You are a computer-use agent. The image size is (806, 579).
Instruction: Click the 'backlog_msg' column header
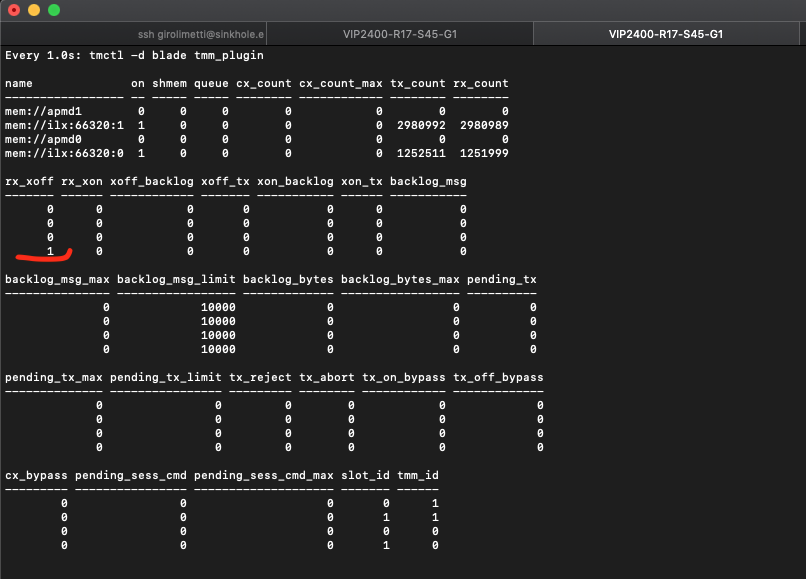pos(428,182)
